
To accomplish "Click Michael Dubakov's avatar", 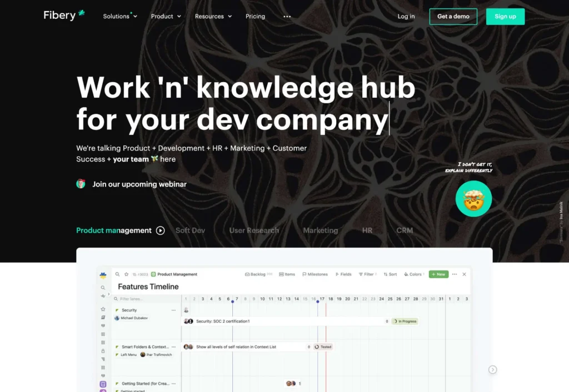I will pyautogui.click(x=117, y=318).
